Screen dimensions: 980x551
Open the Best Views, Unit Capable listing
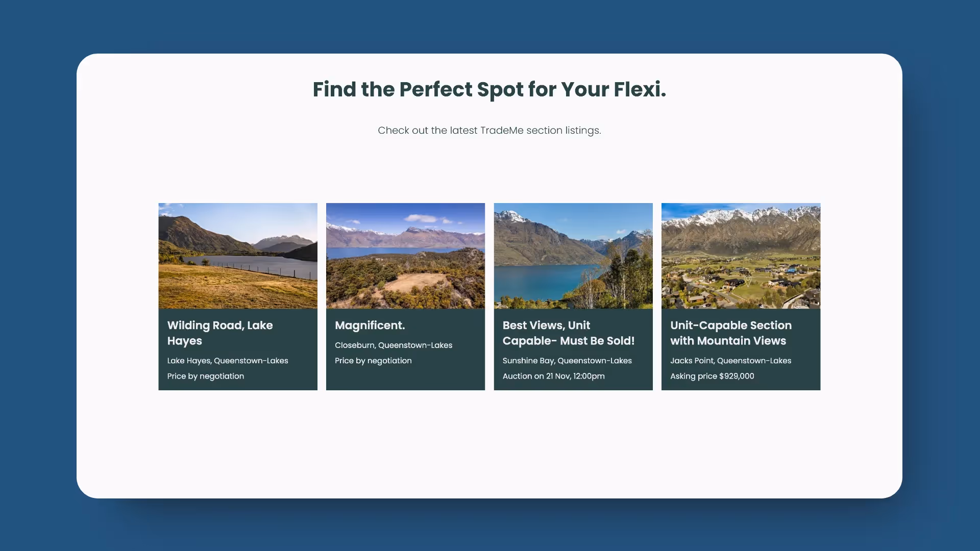(x=573, y=296)
